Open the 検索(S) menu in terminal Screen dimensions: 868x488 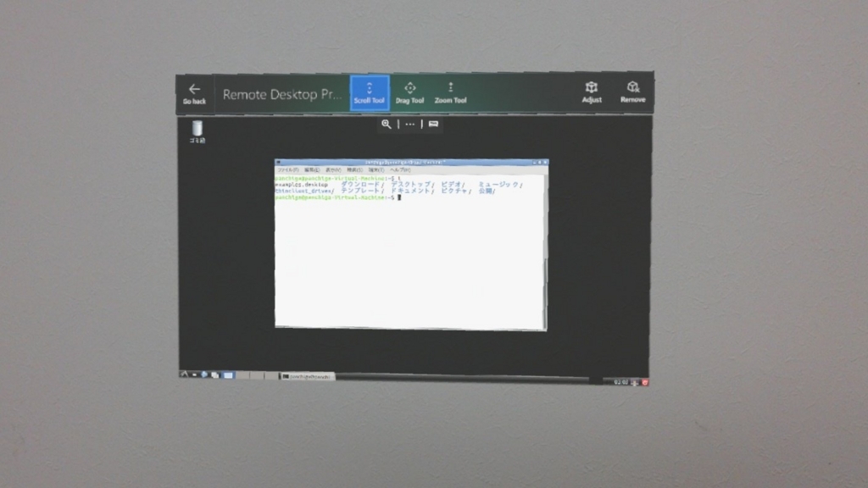click(355, 169)
